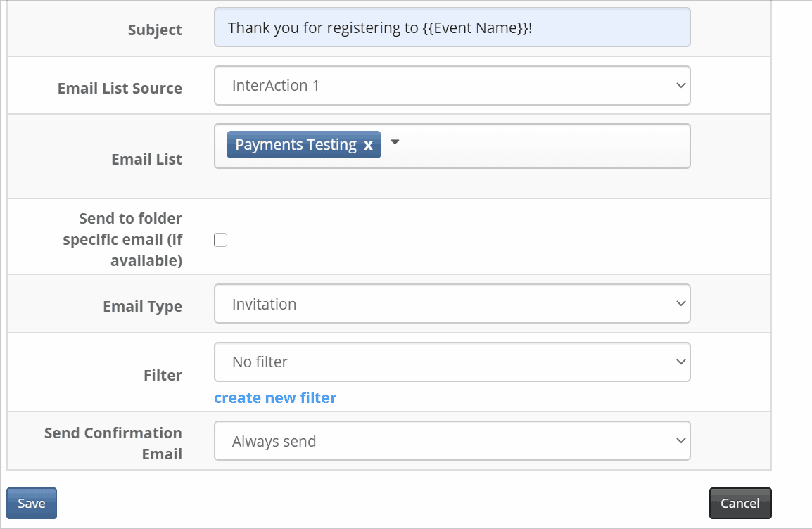Open the InterAction 1 source dropdown
Viewport: 812px width, 529px height.
(x=452, y=85)
